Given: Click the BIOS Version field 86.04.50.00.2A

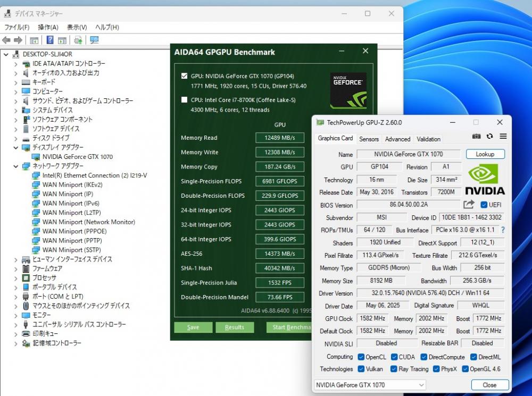Looking at the screenshot, I should pos(409,205).
